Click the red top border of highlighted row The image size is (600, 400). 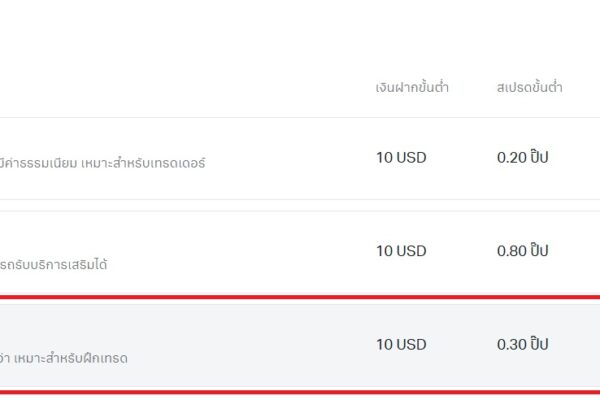[300, 297]
